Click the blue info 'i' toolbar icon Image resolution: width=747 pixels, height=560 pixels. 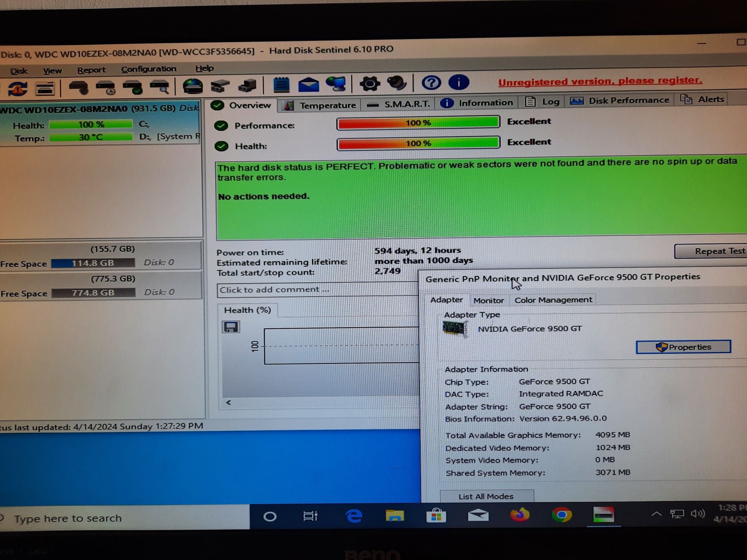click(x=459, y=82)
